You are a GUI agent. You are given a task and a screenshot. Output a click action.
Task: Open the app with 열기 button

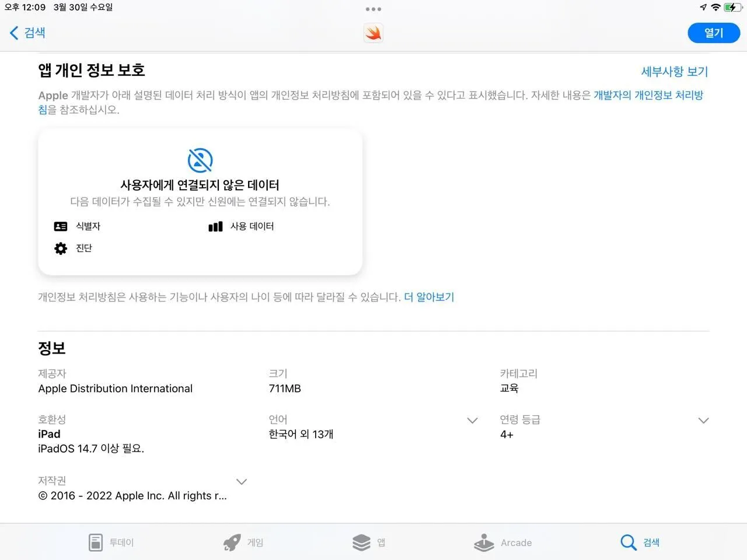[714, 33]
